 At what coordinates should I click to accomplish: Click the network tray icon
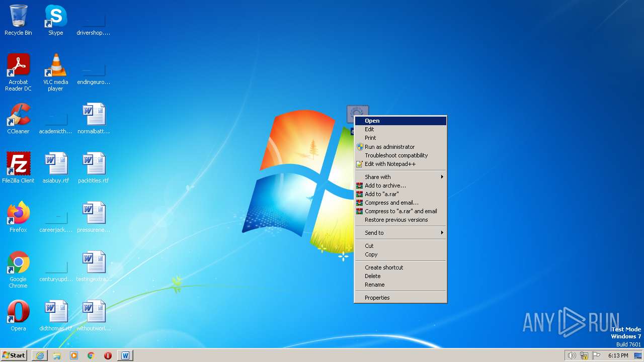(584, 355)
